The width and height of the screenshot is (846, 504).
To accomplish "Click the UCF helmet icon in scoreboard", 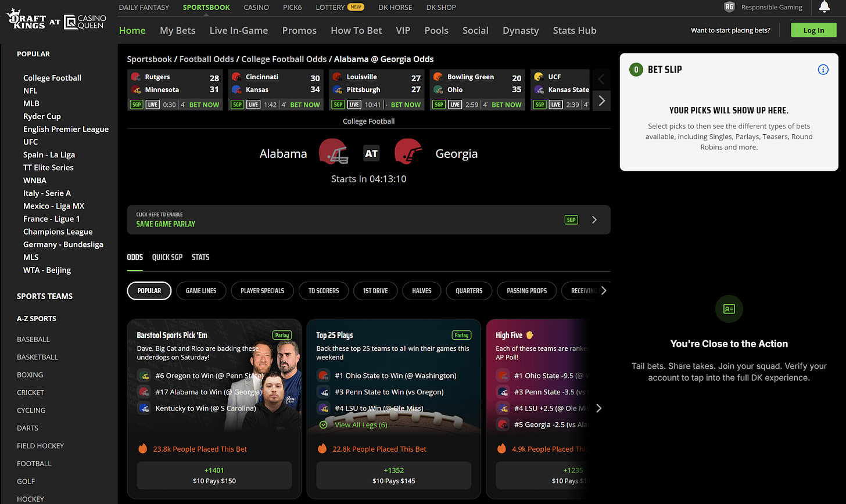I will [x=539, y=77].
